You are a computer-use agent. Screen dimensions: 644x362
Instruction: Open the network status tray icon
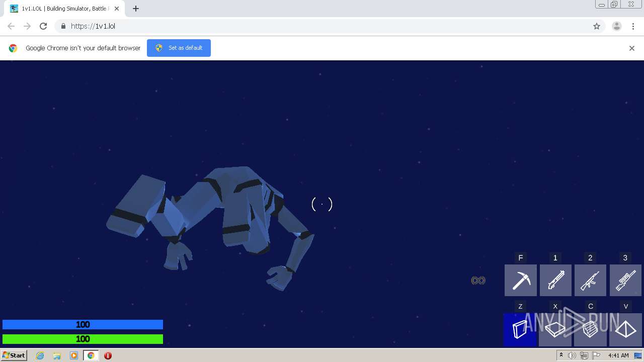click(584, 355)
